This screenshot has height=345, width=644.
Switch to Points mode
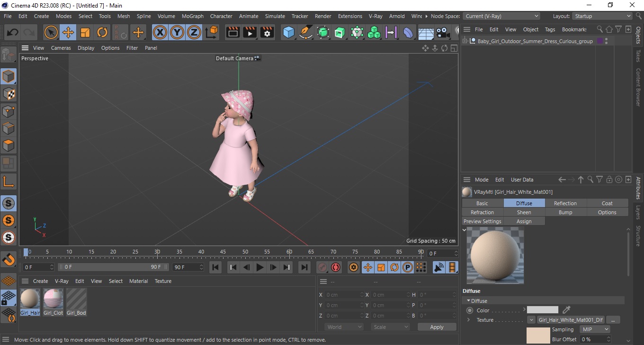(9, 111)
